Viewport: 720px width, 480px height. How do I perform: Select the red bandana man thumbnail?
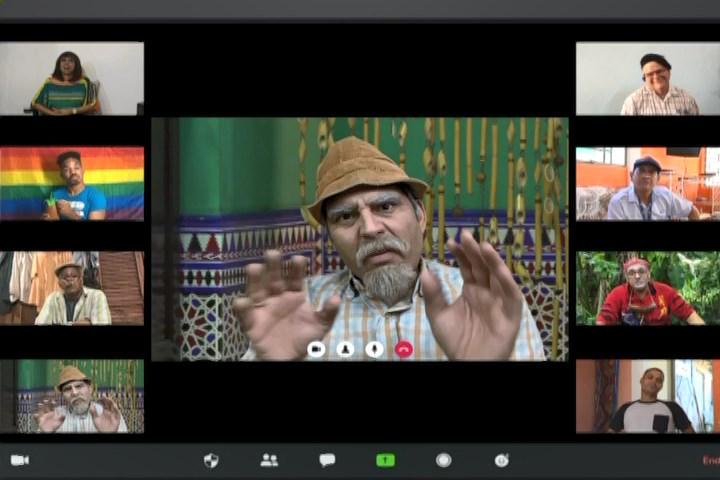648,288
